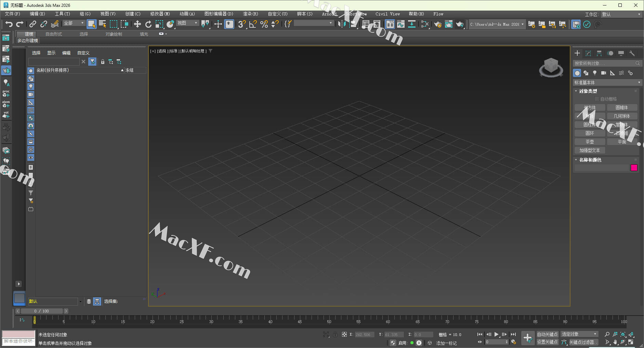644x348 pixels.
Task: Click the 设置关键点 button
Action: 547,342
